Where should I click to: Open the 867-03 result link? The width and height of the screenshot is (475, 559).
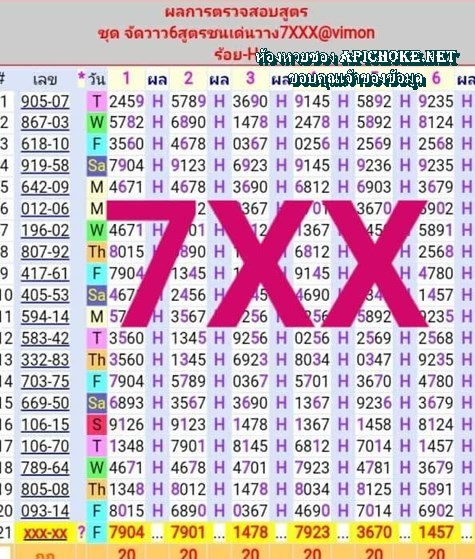(x=45, y=123)
